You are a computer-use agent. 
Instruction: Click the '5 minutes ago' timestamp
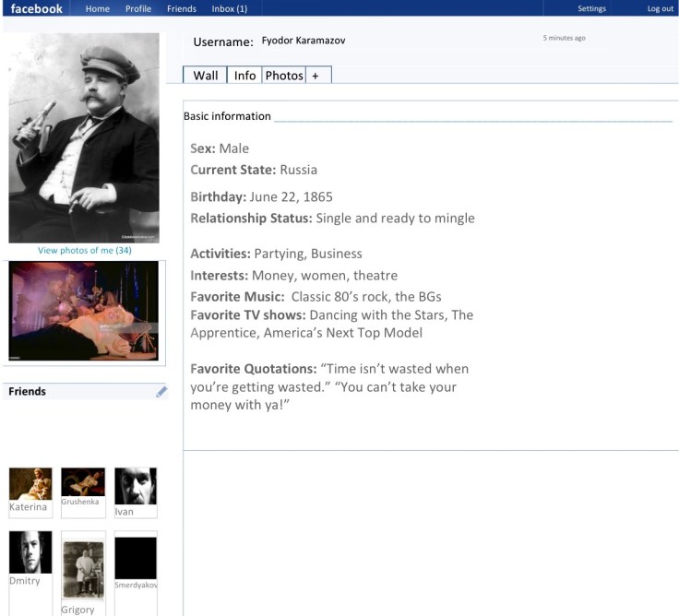click(565, 38)
